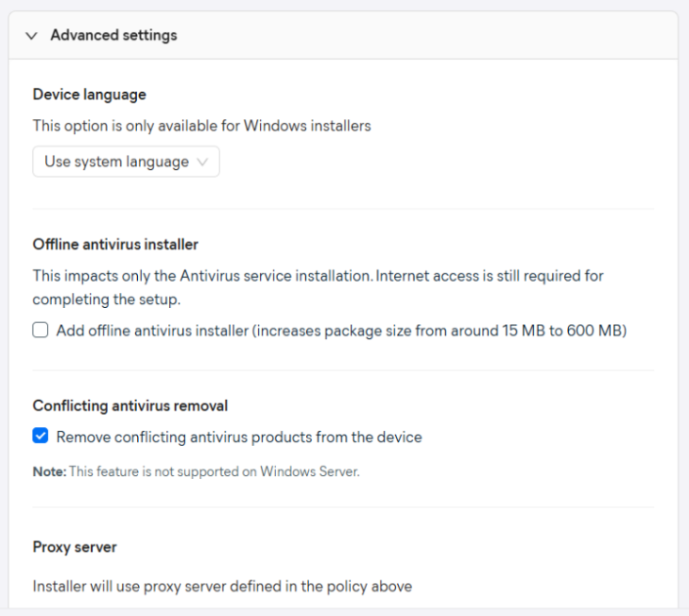The height and width of the screenshot is (616, 689).
Task: Click the arrow in the language dropdown
Action: 203,162
